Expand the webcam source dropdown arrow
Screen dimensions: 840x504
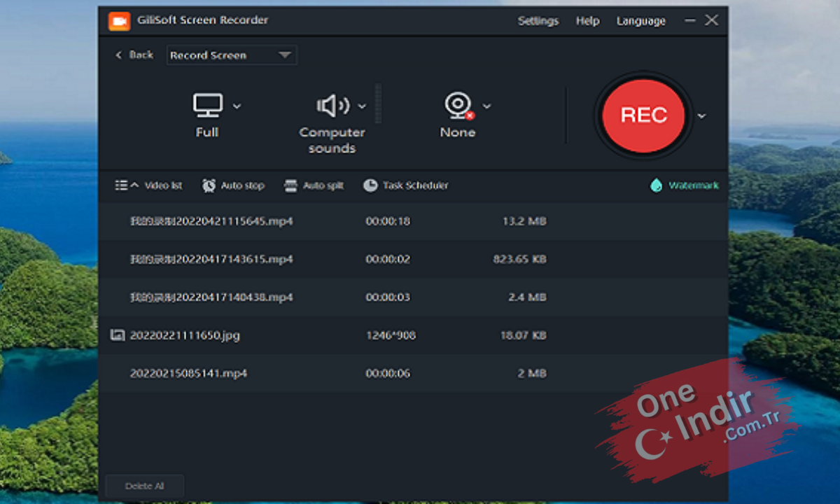pos(486,106)
